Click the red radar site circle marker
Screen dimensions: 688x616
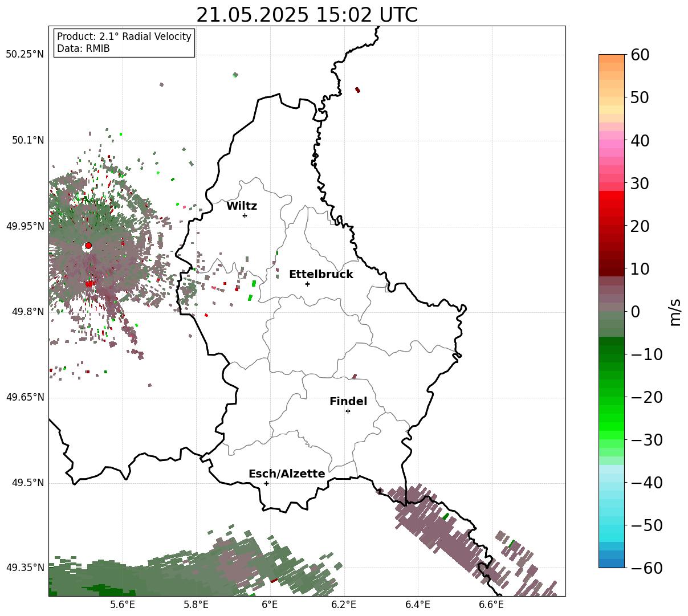click(88, 246)
